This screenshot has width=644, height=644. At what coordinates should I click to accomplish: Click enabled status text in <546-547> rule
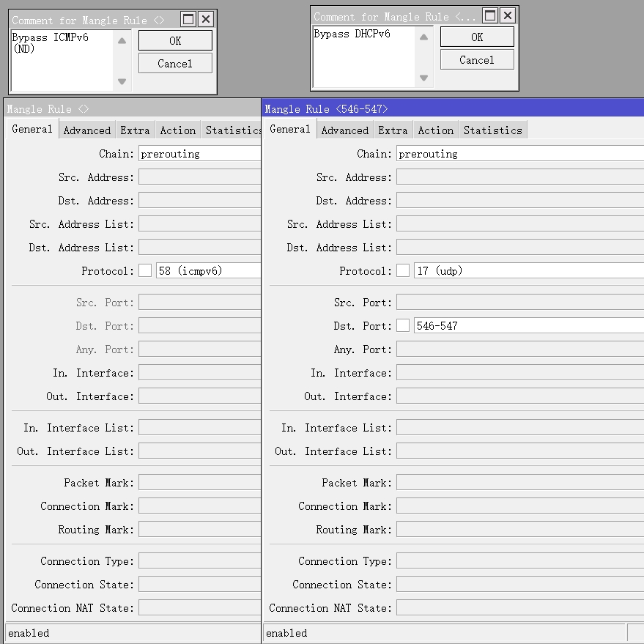[x=286, y=633]
